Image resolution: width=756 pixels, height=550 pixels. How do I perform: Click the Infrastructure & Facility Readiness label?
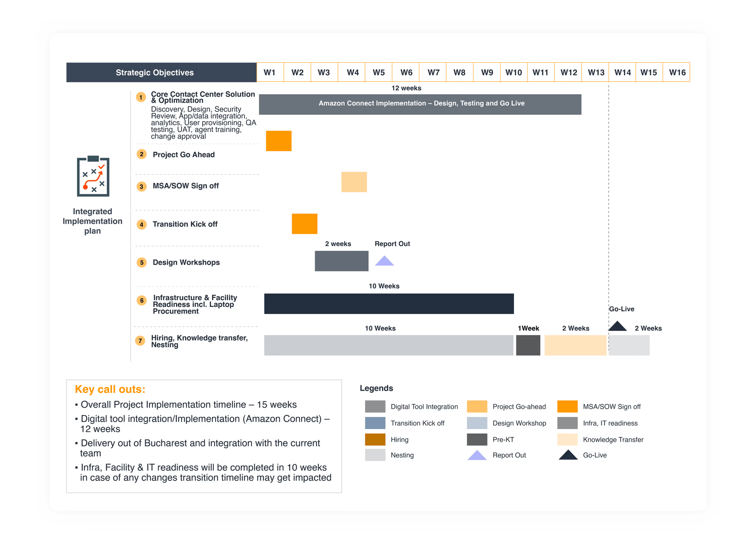pyautogui.click(x=195, y=304)
